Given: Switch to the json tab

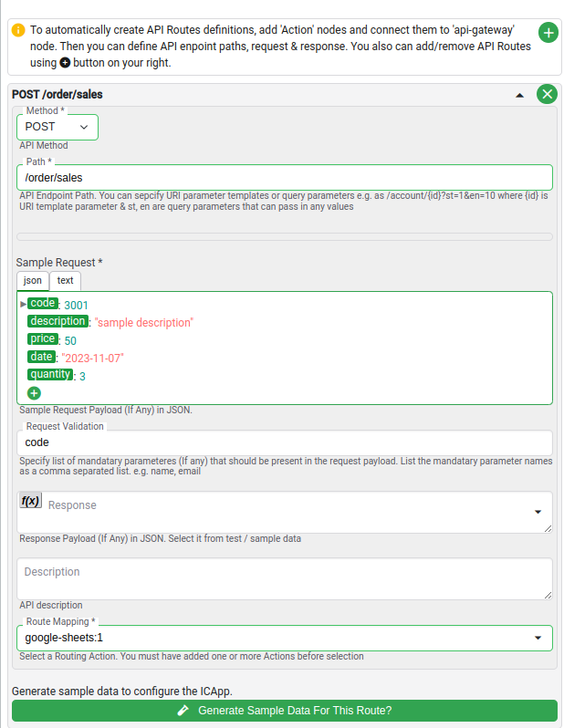Looking at the screenshot, I should coord(33,280).
